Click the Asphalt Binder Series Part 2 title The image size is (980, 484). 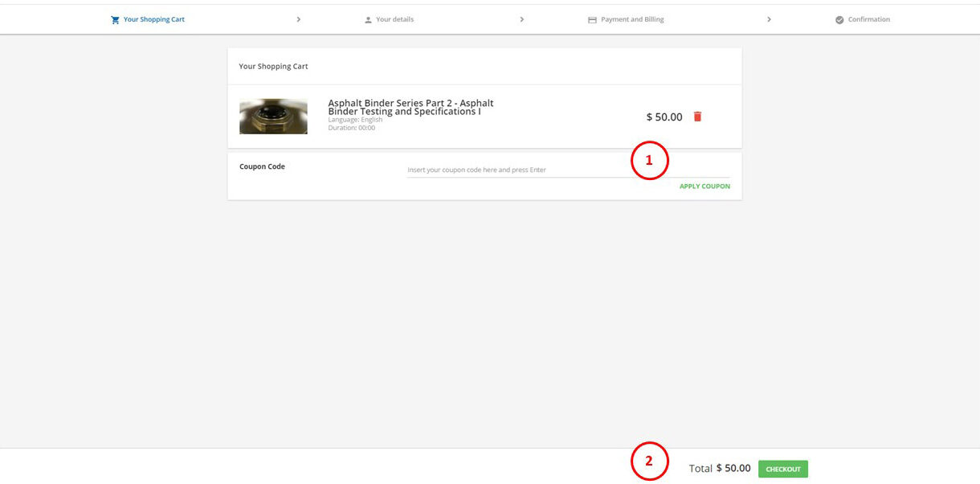tap(410, 107)
